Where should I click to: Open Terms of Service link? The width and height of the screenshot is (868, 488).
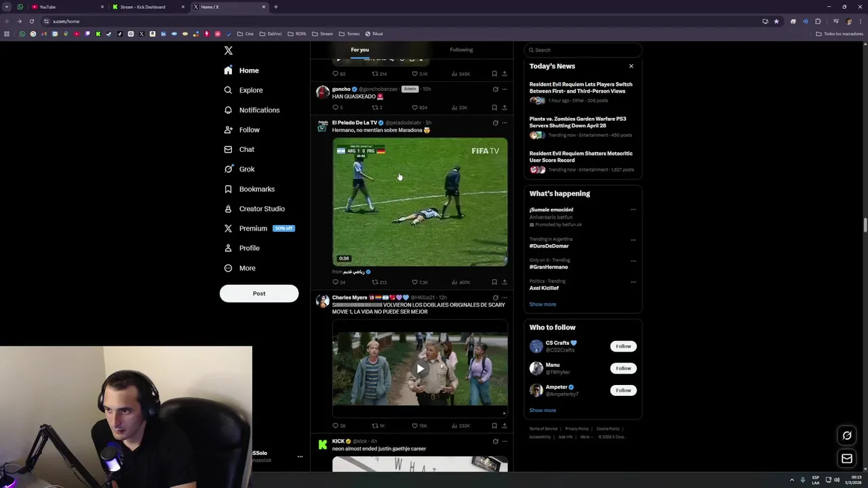543,429
